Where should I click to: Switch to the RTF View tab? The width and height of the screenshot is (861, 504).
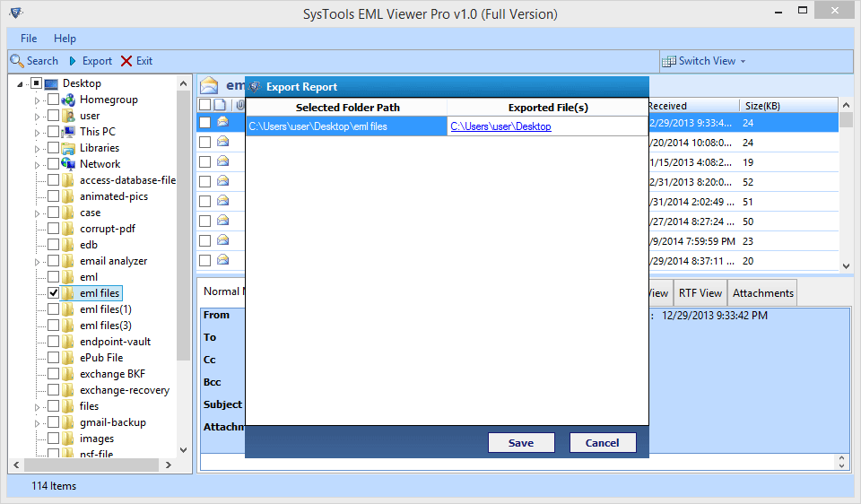[x=700, y=293]
